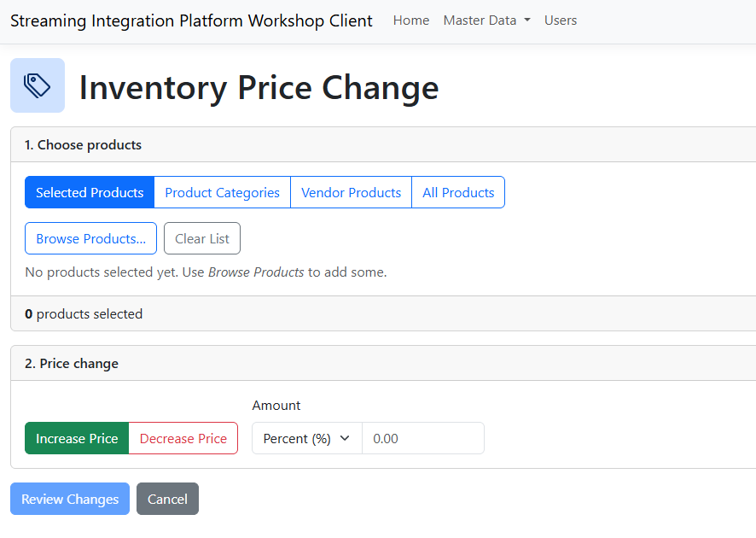The width and height of the screenshot is (756, 538).
Task: Switch to Vendor Products tab
Action: (x=351, y=192)
